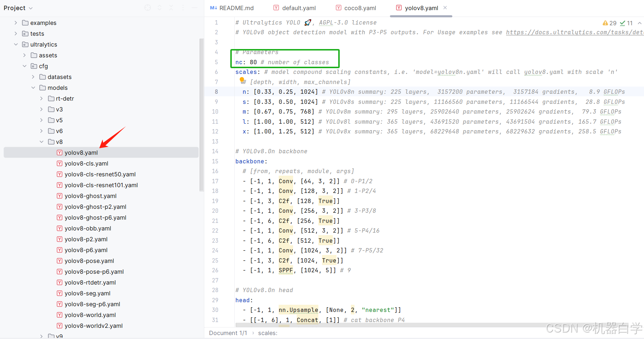Close the yolov8.yaml editor tab

click(x=445, y=8)
